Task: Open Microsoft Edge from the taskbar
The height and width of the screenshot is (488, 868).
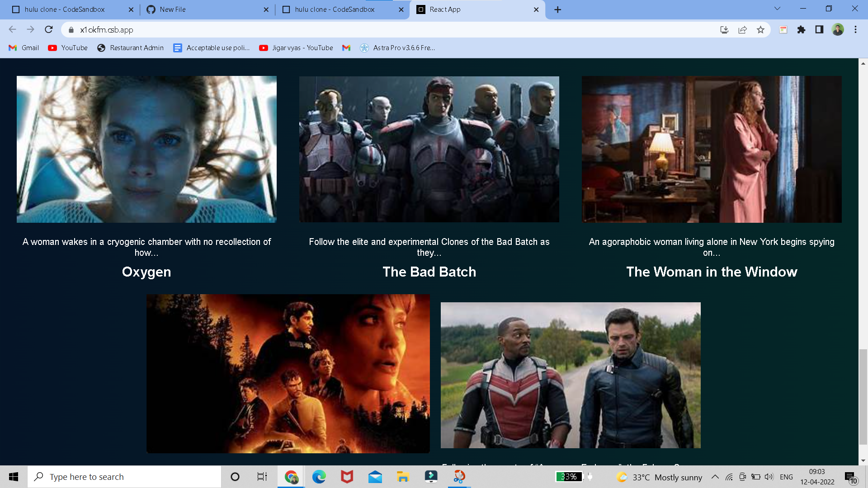Action: pyautogui.click(x=320, y=477)
